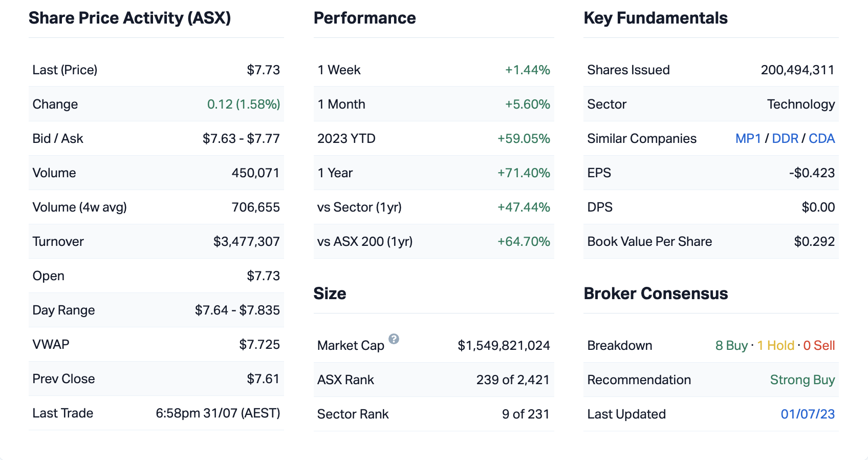Click the Strong Buy recommendation text
This screenshot has width=868, height=460.
(x=802, y=380)
